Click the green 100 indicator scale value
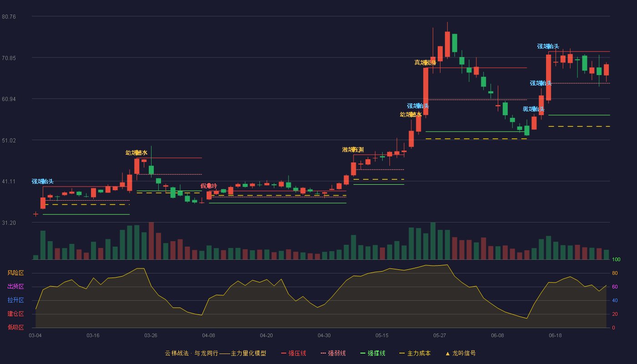Image resolution: width=637 pixels, height=364 pixels. click(x=616, y=260)
